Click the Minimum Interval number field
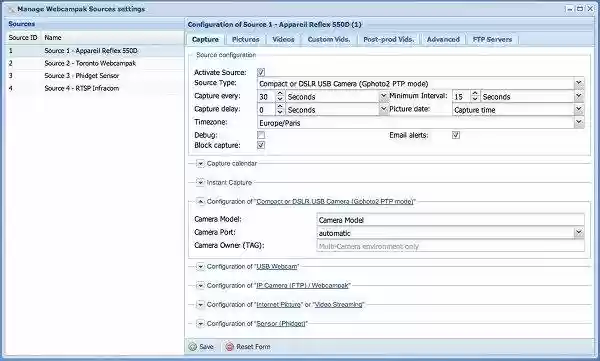The width and height of the screenshot is (600, 361). (461, 96)
